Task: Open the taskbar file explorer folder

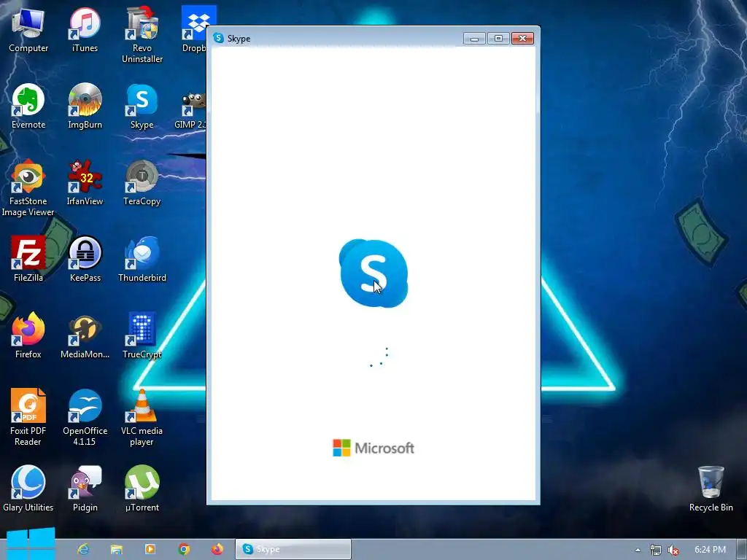Action: pyautogui.click(x=116, y=550)
